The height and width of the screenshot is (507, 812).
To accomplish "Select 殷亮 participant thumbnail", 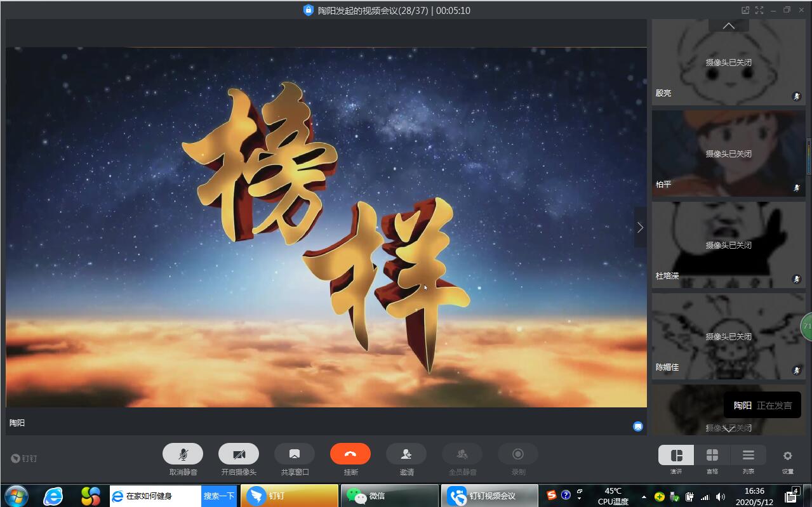I will pyautogui.click(x=728, y=63).
